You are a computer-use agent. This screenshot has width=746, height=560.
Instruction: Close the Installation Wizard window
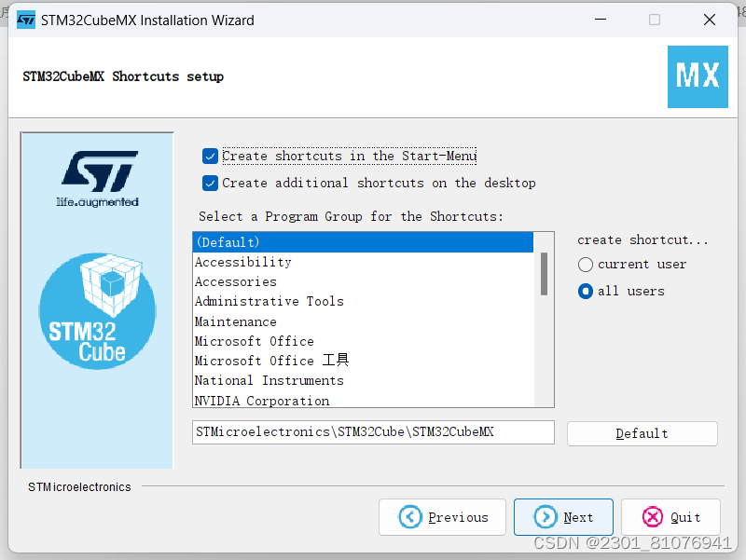pyautogui.click(x=710, y=20)
